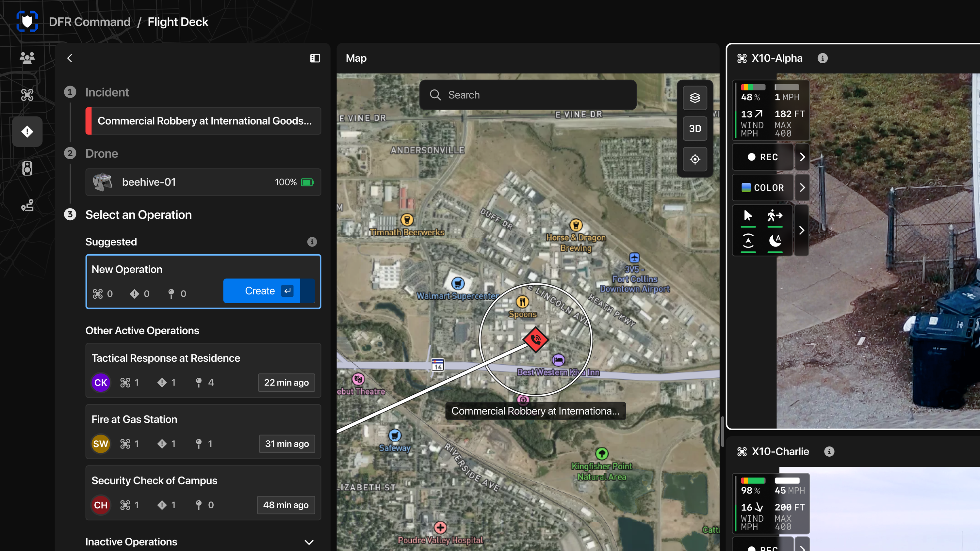Start recording on X10-Alpha

point(763,157)
